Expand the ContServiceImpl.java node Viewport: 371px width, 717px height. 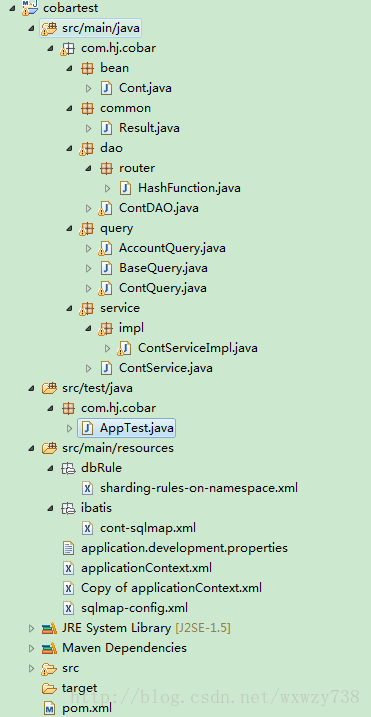[x=108, y=348]
